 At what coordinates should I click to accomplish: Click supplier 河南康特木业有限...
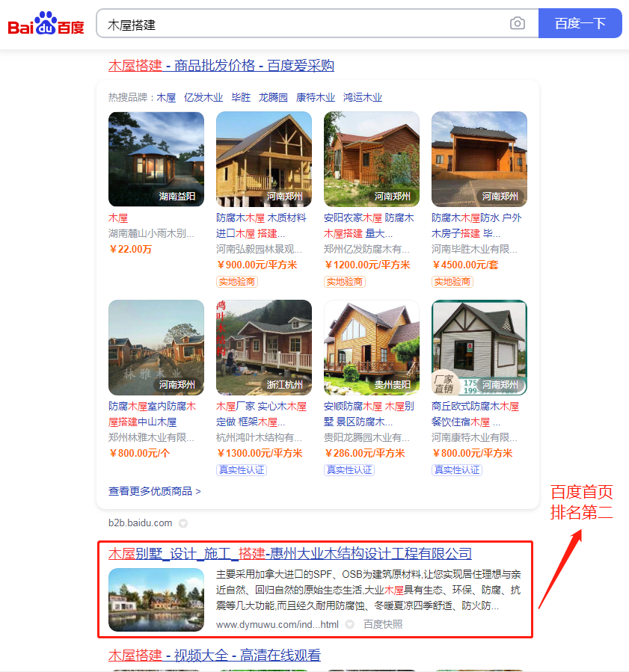point(474,437)
